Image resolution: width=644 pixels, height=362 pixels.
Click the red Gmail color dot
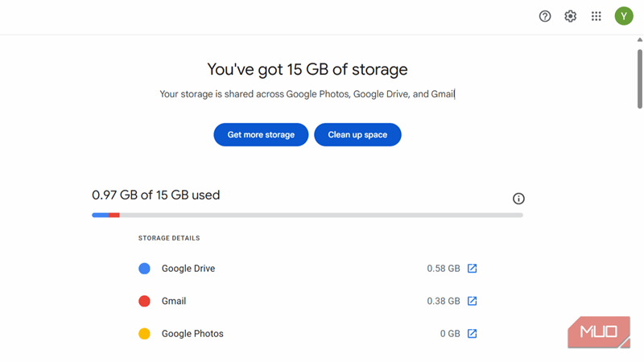[144, 301]
